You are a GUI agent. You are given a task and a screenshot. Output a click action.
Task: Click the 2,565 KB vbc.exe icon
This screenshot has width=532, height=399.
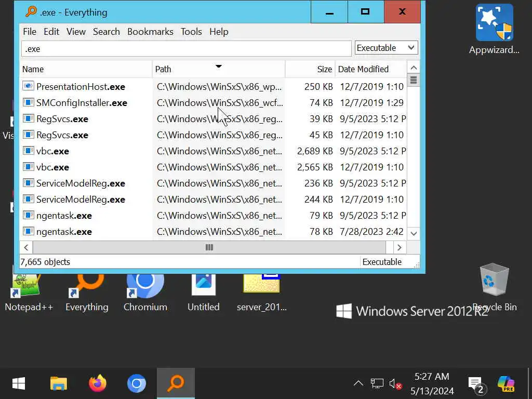28,167
